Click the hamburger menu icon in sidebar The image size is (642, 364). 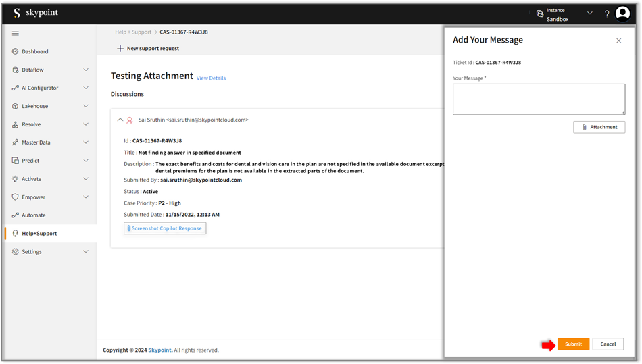point(16,33)
